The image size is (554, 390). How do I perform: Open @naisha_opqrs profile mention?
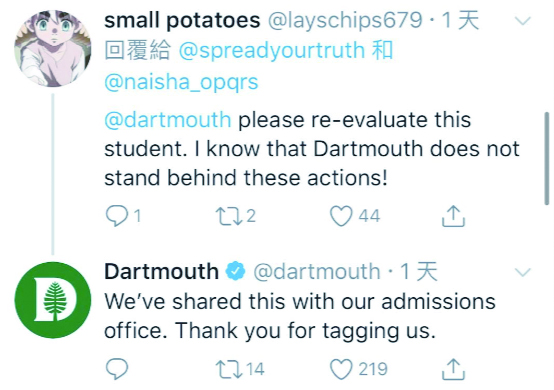tap(181, 82)
